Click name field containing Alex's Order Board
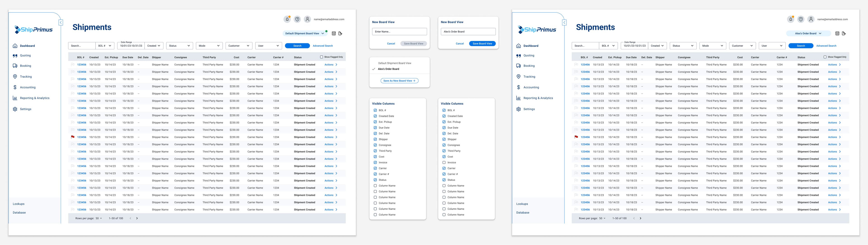 click(x=468, y=32)
